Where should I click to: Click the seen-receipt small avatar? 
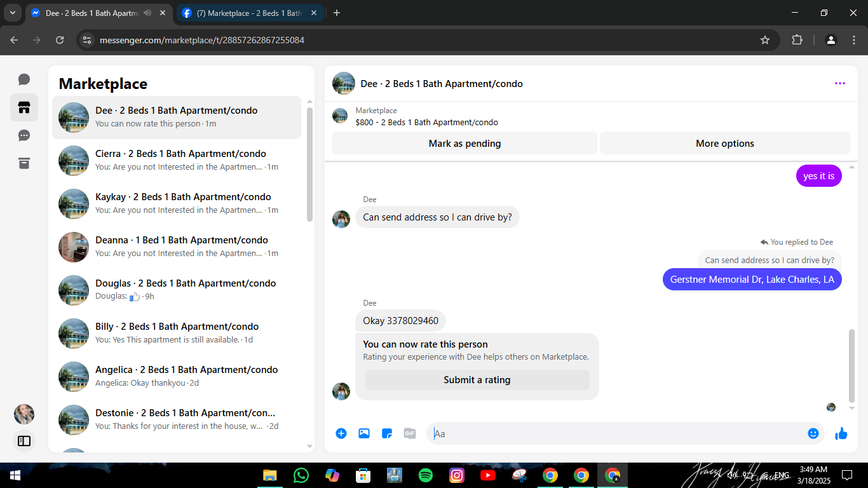pos(831,407)
